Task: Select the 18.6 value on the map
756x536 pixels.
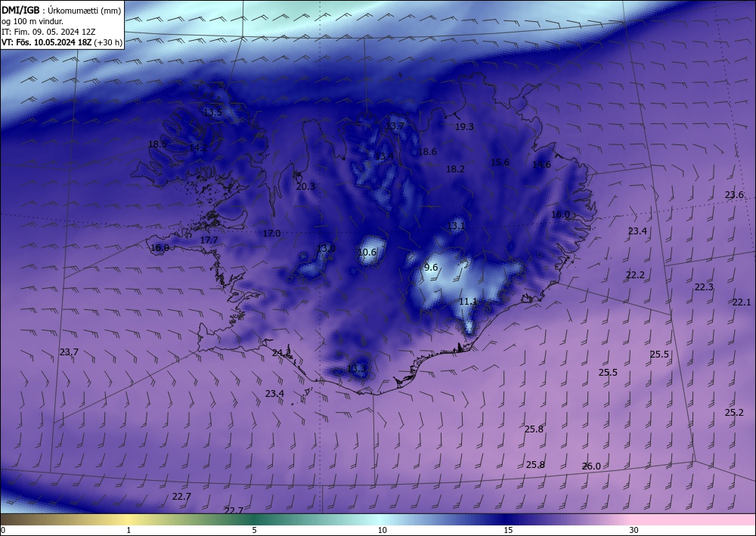Action: (427, 151)
